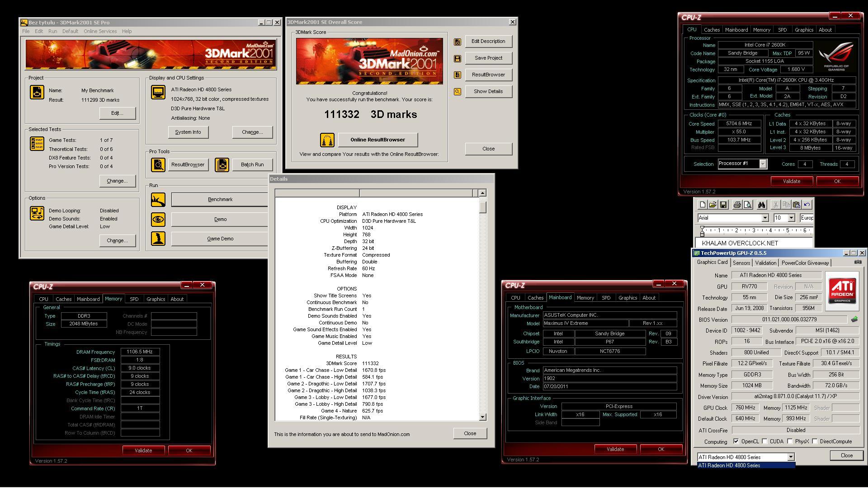
Task: Open Print Preview in WordPad toolbar
Action: click(747, 205)
